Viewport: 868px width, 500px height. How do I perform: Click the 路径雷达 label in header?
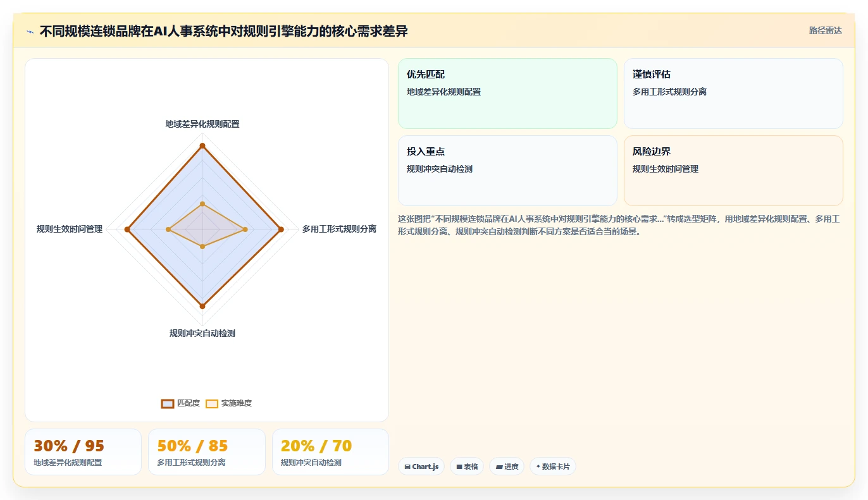(826, 30)
